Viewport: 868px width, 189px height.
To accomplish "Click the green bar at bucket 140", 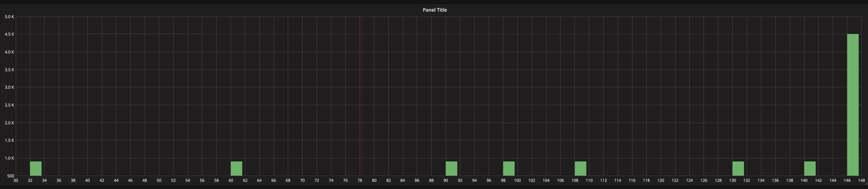I will coord(810,168).
